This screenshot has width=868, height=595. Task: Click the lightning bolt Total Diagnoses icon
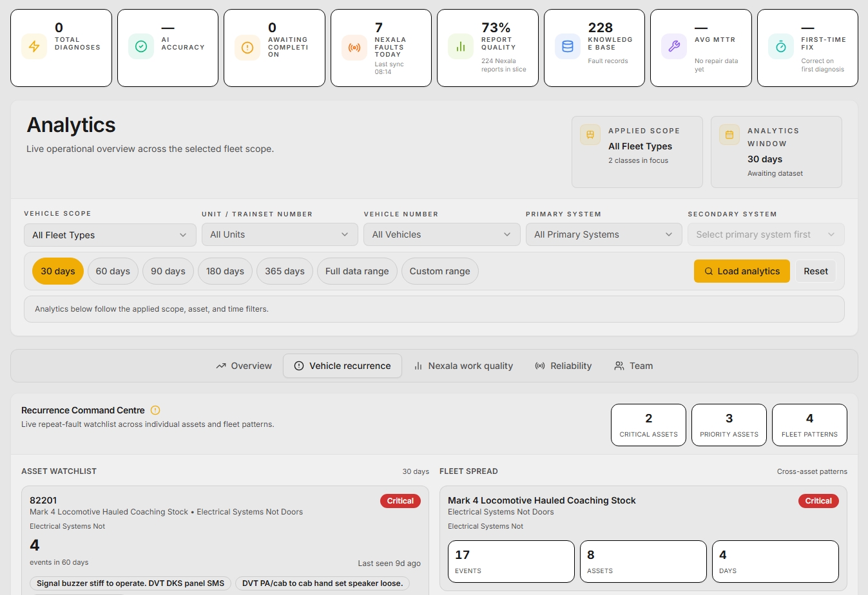[x=34, y=46]
